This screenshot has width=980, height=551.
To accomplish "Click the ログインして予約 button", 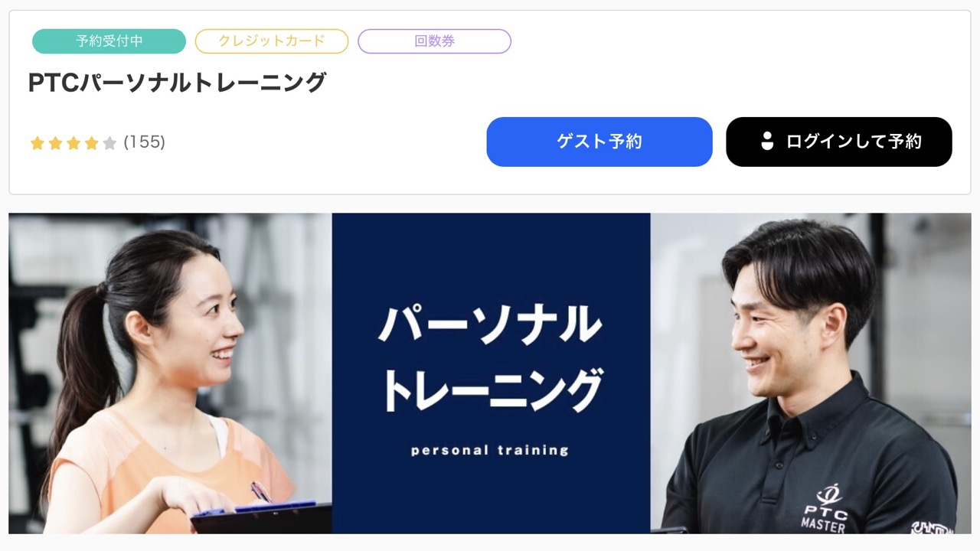I will click(839, 142).
